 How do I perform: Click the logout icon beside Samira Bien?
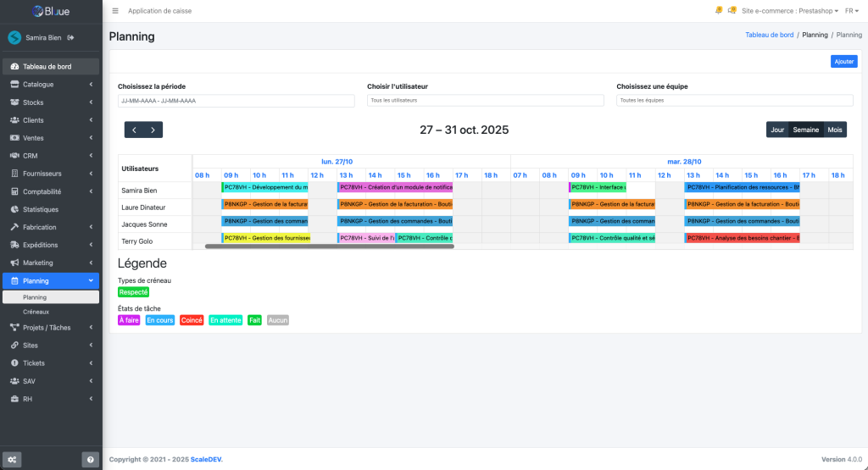71,37
